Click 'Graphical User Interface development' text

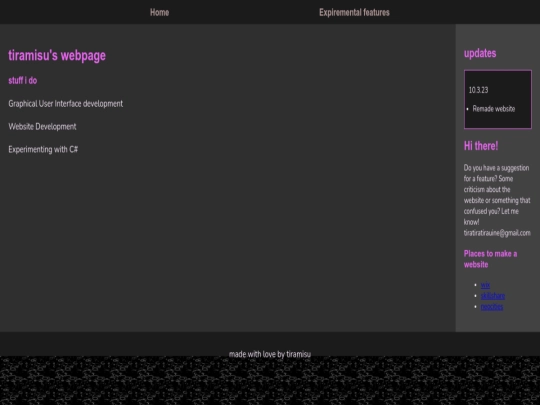65,104
